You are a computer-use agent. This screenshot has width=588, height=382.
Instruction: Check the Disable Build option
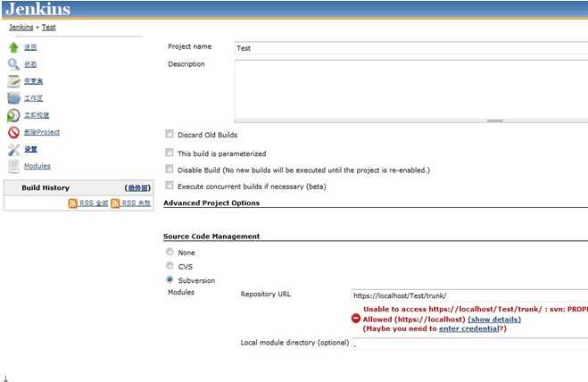pos(170,169)
